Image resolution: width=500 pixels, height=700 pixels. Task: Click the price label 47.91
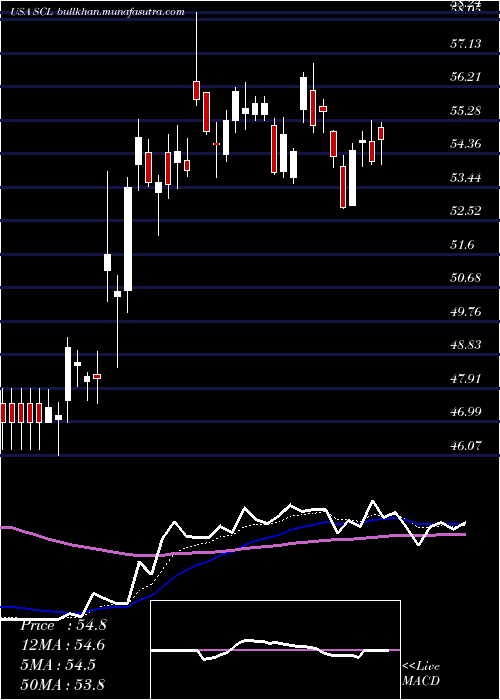click(467, 379)
